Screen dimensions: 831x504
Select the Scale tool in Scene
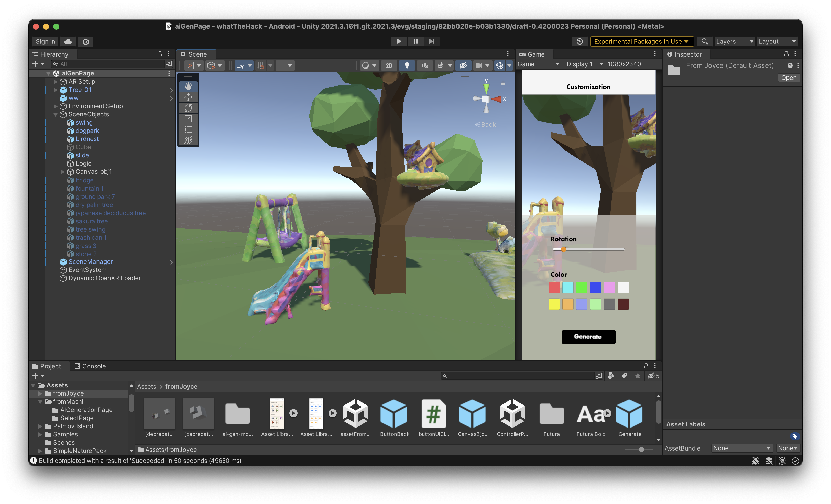(188, 119)
